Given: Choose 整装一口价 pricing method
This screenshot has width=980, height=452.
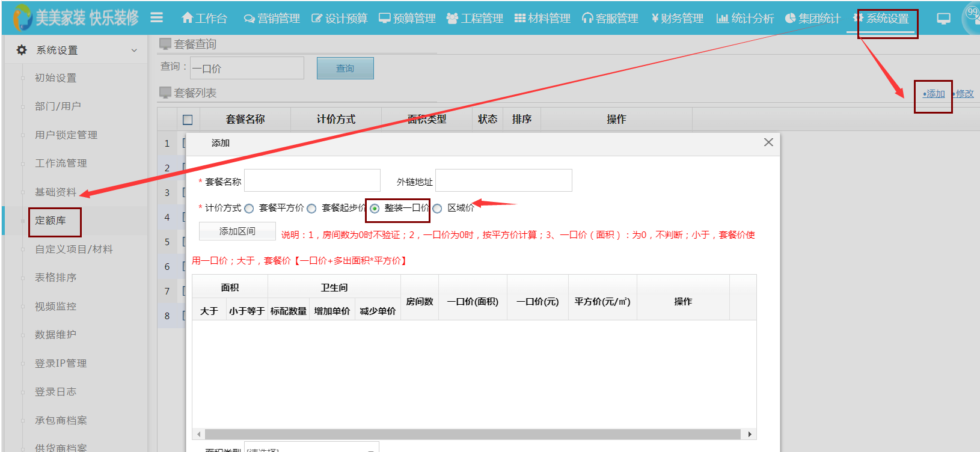Looking at the screenshot, I should pyautogui.click(x=375, y=209).
